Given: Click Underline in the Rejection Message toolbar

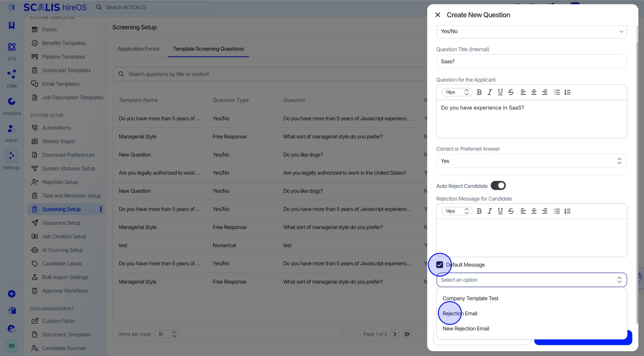Looking at the screenshot, I should click(x=500, y=211).
